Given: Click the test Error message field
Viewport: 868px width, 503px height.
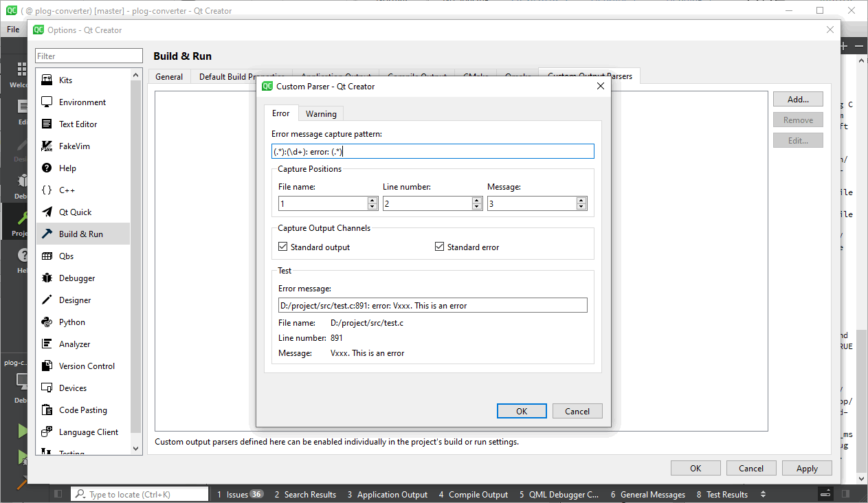Looking at the screenshot, I should [x=432, y=305].
